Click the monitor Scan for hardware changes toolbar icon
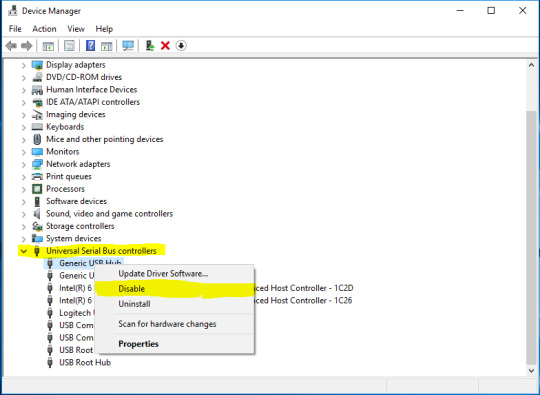 [128, 45]
